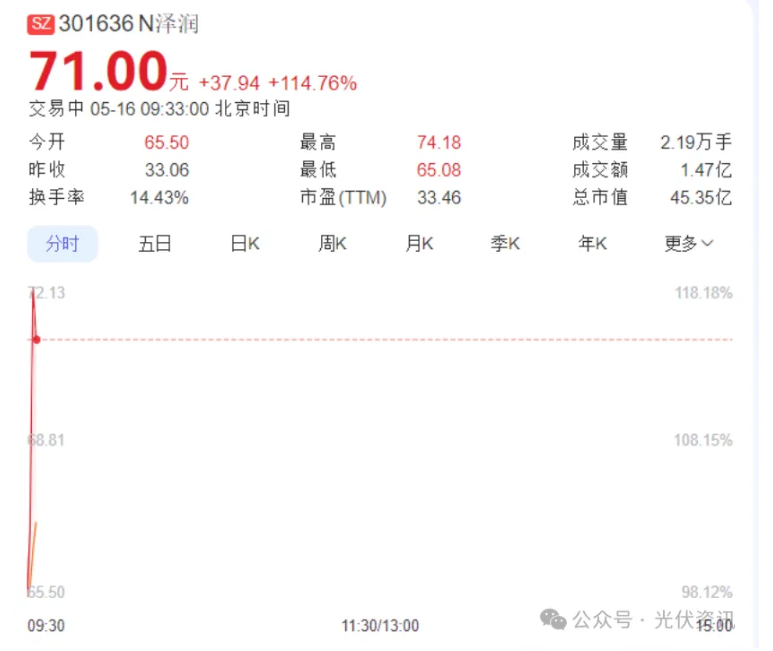The width and height of the screenshot is (773, 651).
Task: Click the 最高 high price 74.18
Action: click(x=439, y=143)
